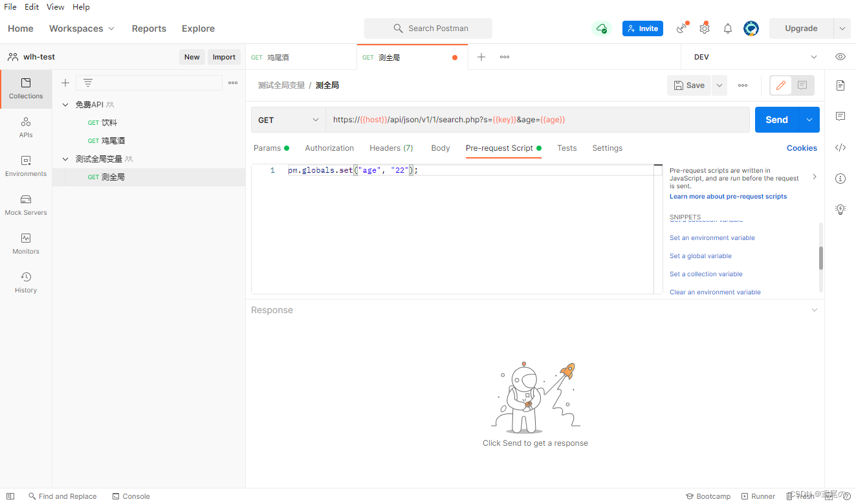Collapse the 免费API collection
This screenshot has width=856, height=504.
click(65, 105)
